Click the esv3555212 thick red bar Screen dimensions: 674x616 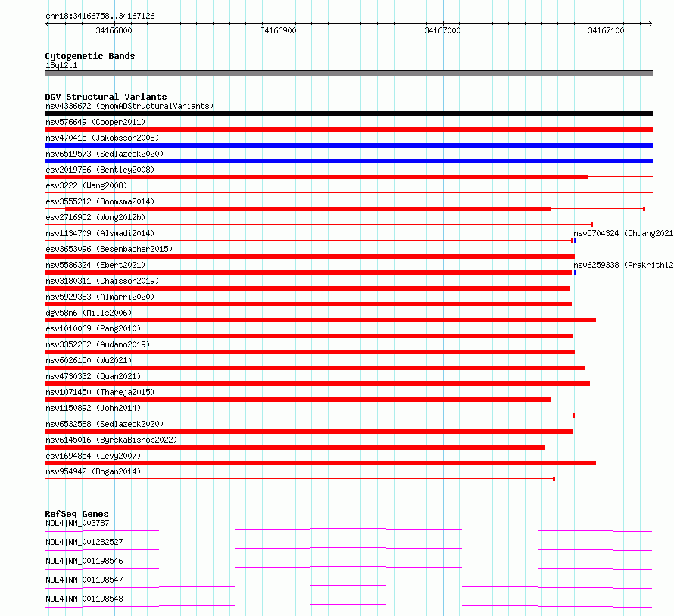coord(307,209)
